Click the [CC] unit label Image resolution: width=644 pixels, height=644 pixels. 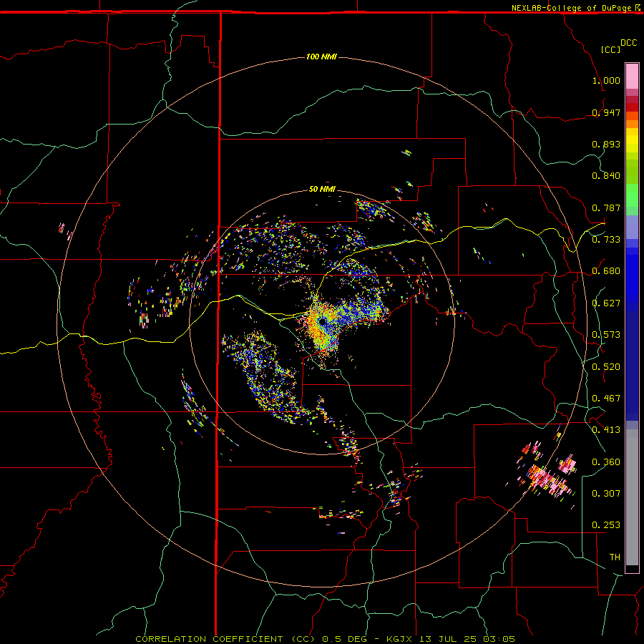610,49
